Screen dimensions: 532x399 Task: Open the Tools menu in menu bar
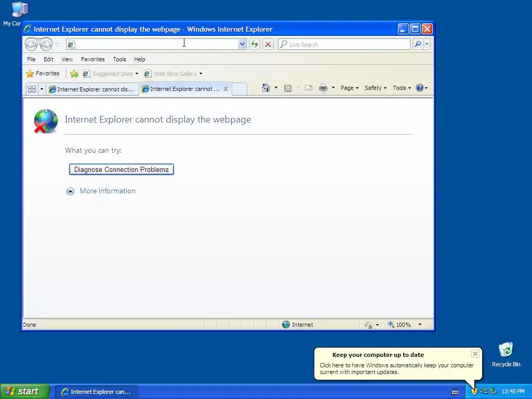point(119,59)
